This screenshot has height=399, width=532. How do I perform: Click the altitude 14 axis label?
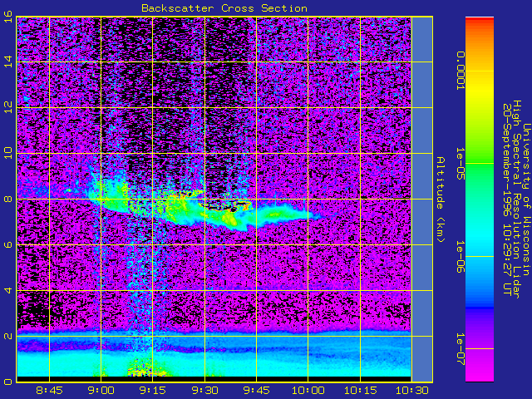pos(8,62)
